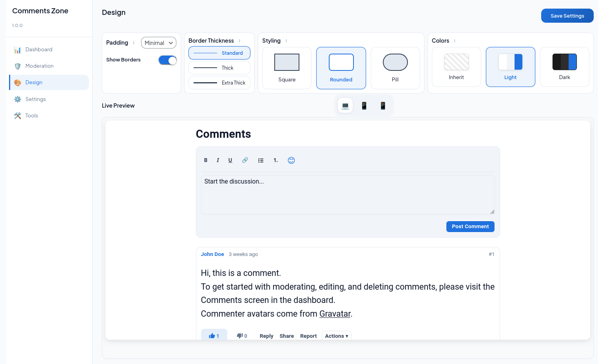This screenshot has height=364, width=598.
Task: Choose the Pill styling option
Action: point(395,68)
